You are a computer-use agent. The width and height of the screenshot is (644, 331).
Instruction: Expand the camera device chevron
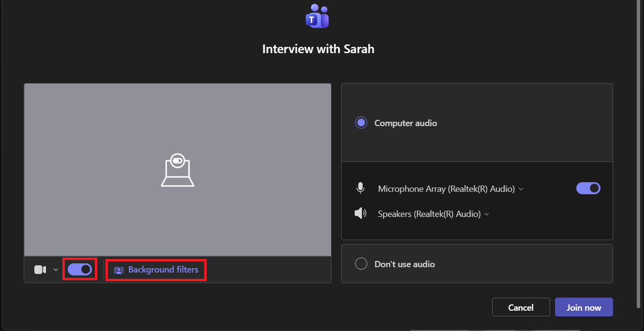point(56,270)
